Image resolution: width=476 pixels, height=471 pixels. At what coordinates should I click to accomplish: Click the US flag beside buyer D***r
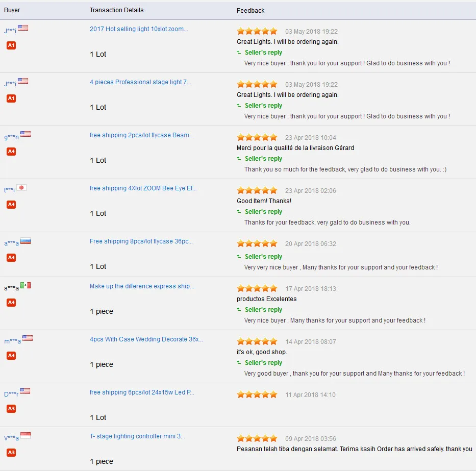point(25,391)
